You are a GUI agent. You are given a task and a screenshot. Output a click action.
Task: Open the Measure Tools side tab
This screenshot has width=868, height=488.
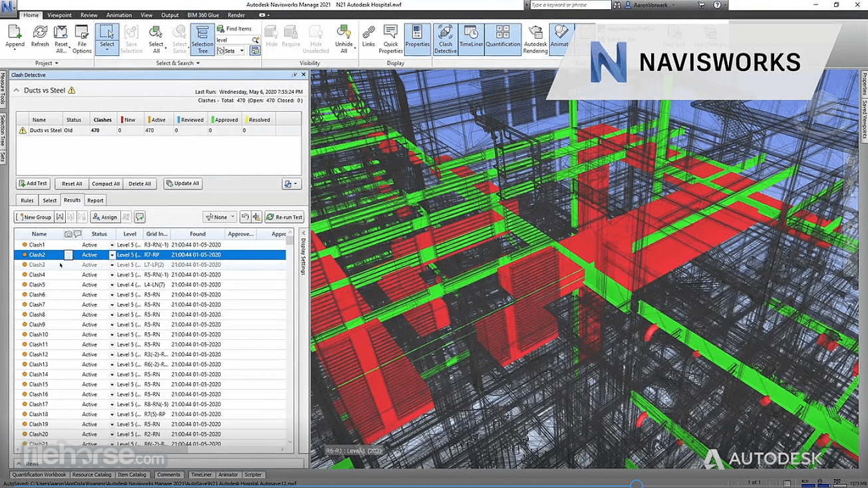(3, 89)
